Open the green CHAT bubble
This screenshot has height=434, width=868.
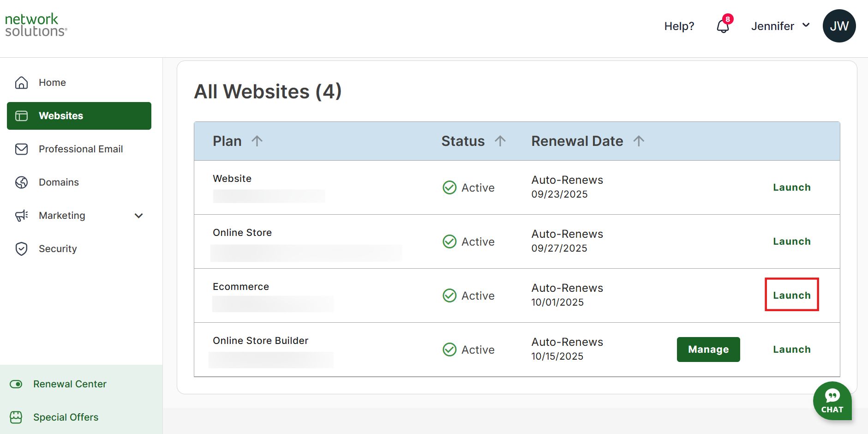[x=832, y=401]
